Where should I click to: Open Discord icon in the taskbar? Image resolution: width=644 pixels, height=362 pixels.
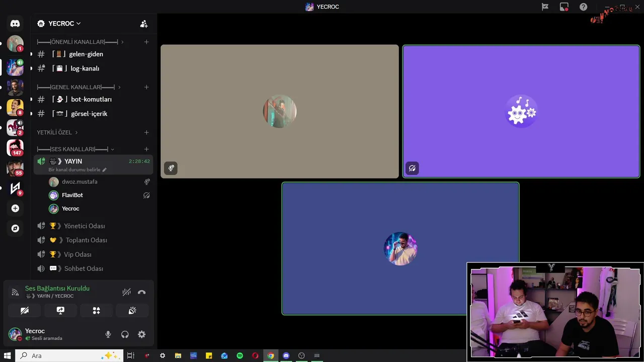click(x=286, y=355)
